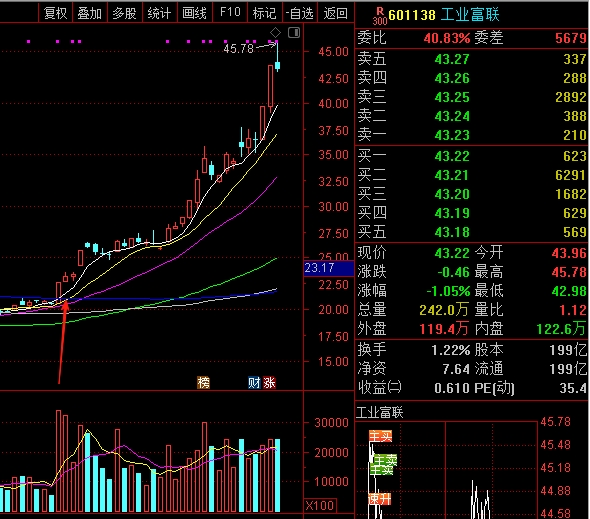Select 卖四 price 43.26

pyautogui.click(x=452, y=78)
